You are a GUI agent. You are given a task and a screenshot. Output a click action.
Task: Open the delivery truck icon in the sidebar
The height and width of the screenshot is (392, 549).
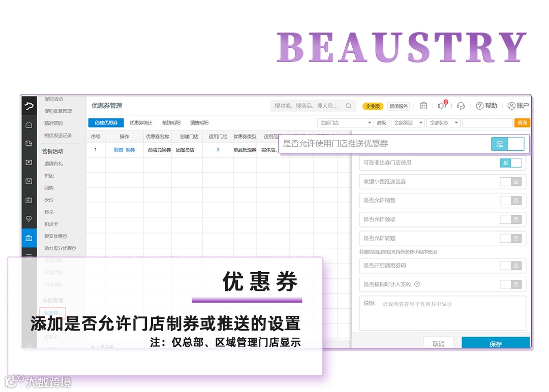point(29,143)
